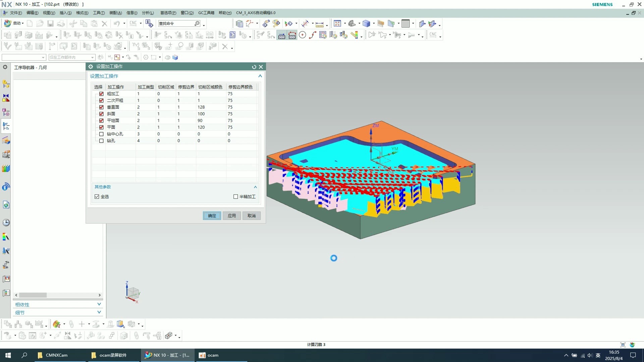
Task: Click the navigator horizontal scrollbar thumb
Action: (x=33, y=295)
